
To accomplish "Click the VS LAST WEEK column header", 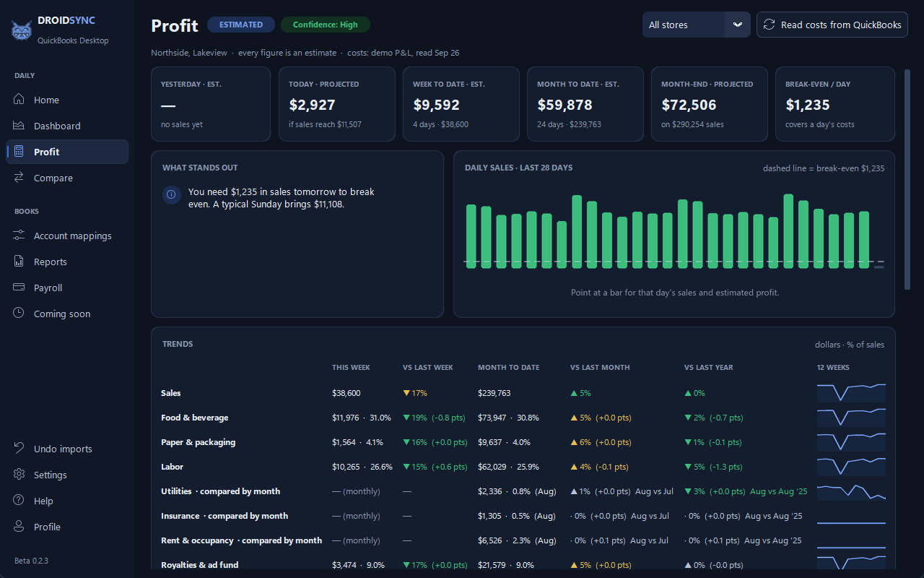I will (x=428, y=368).
